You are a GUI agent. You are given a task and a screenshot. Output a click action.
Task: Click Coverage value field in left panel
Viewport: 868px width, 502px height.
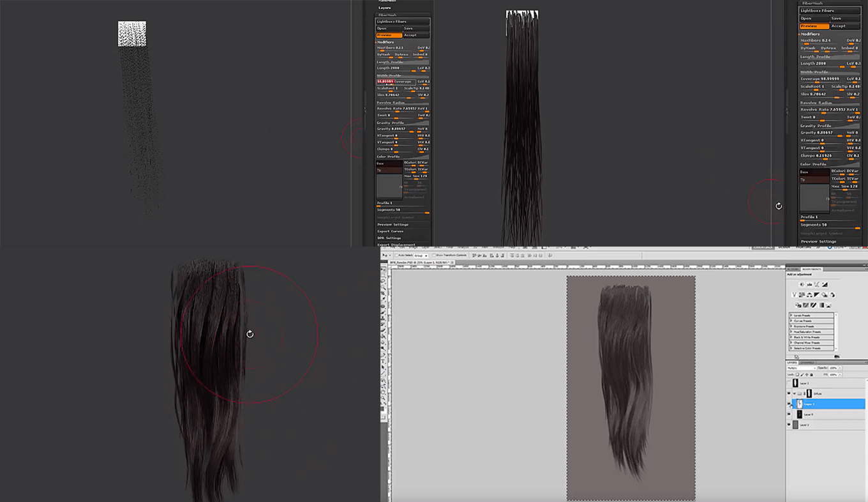coord(396,82)
